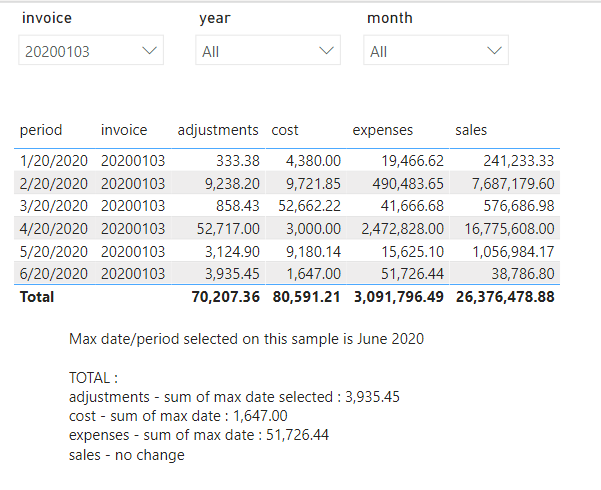Sort by the adjustments column header
The image size is (601, 490).
tap(218, 130)
